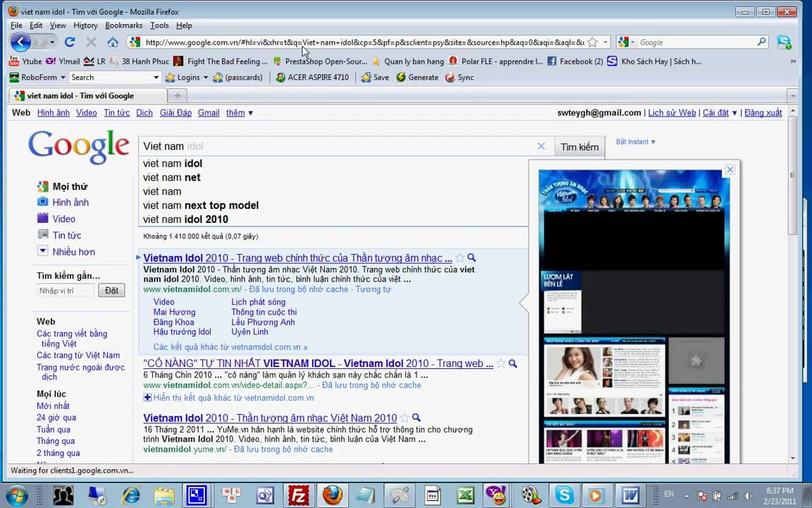The image size is (812, 508).
Task: Select "Video" in left sidebar
Action: tap(63, 219)
